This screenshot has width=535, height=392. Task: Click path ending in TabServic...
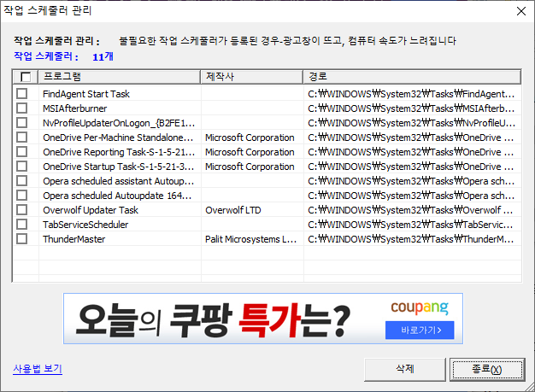(410, 225)
